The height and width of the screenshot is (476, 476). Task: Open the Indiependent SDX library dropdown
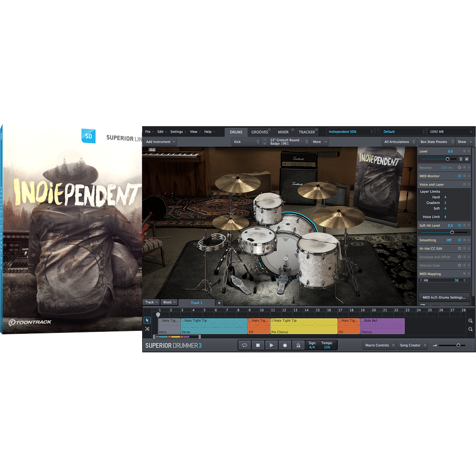350,132
